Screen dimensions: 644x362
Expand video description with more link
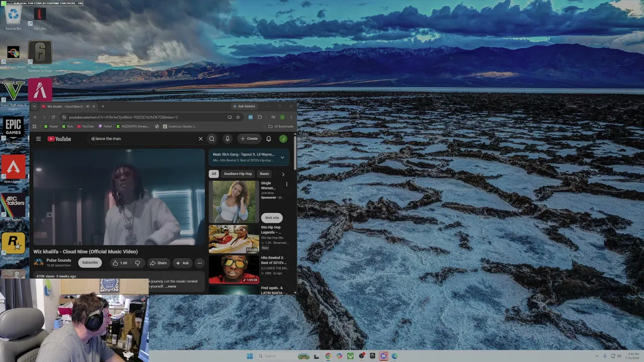172,287
